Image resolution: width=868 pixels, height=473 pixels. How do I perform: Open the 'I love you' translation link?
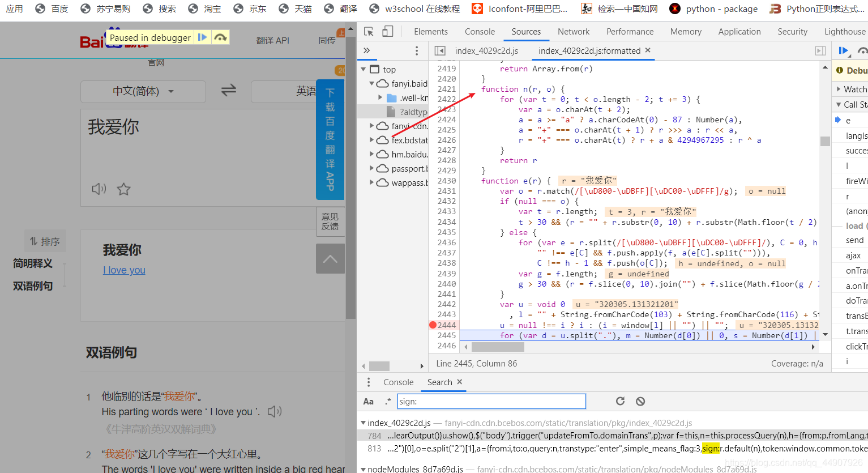coord(124,270)
